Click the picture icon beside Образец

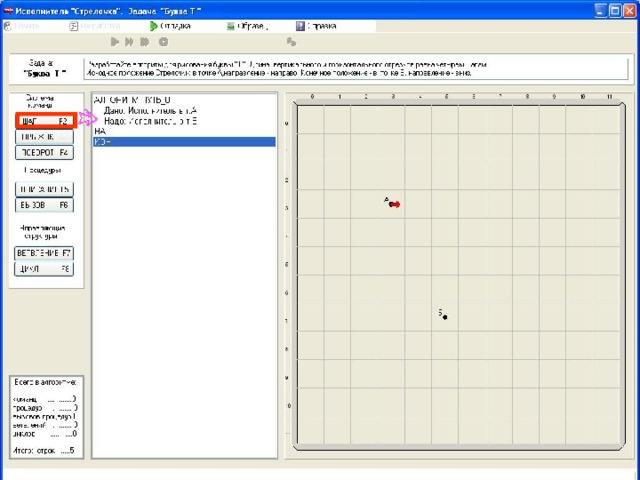coord(231,26)
